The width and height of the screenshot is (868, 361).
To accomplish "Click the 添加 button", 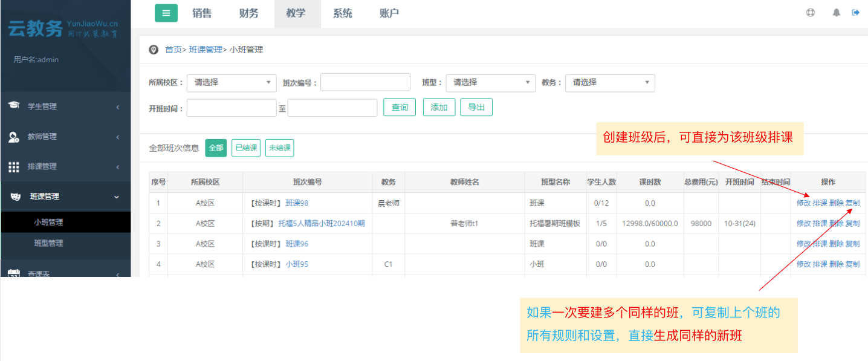I will point(439,108).
